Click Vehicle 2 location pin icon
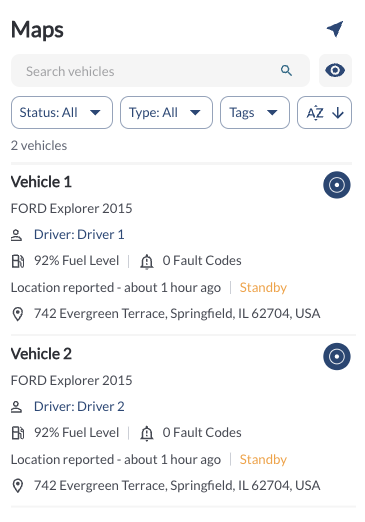 tap(18, 486)
